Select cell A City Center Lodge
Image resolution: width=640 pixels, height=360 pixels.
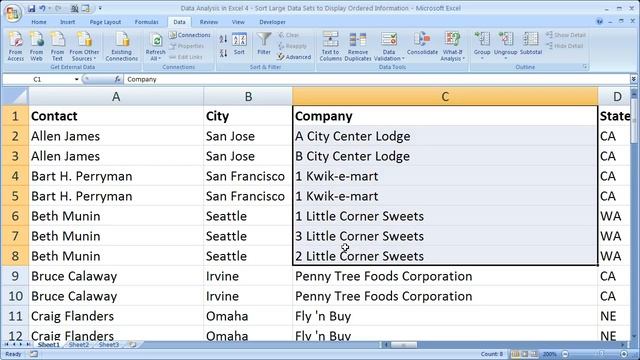pos(445,136)
